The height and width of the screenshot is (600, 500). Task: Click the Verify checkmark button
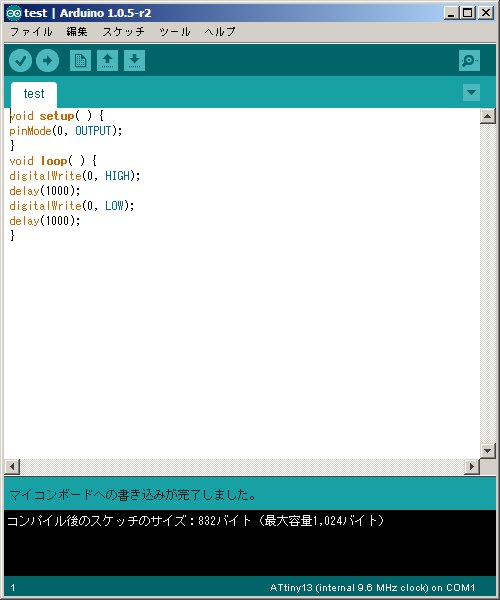(20, 60)
